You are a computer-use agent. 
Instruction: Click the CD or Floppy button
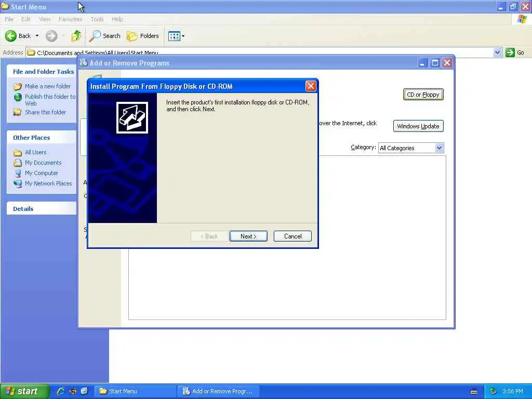(423, 95)
